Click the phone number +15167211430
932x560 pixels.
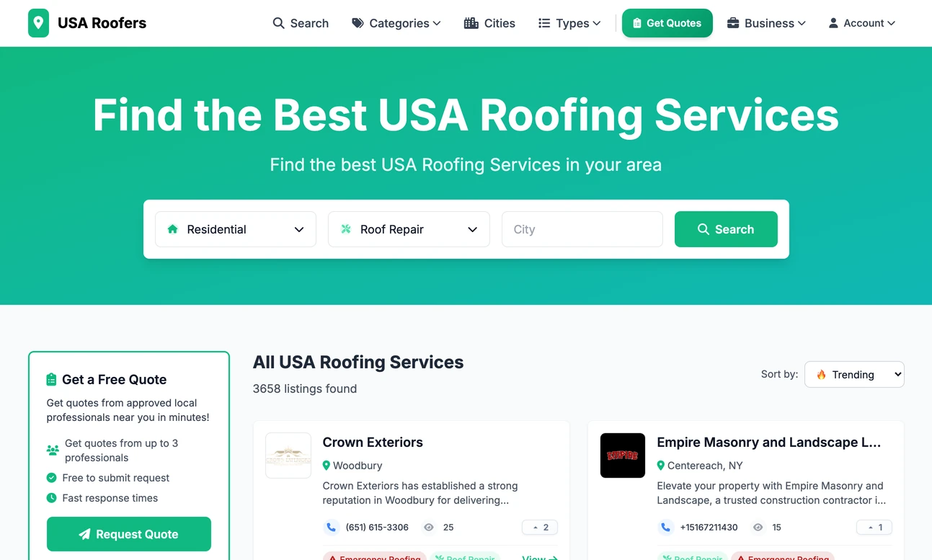pyautogui.click(x=709, y=528)
